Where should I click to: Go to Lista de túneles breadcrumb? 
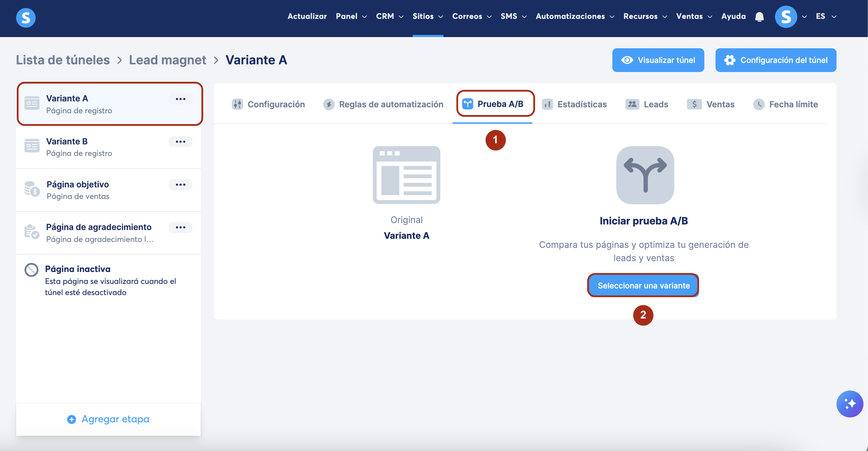[x=63, y=60]
